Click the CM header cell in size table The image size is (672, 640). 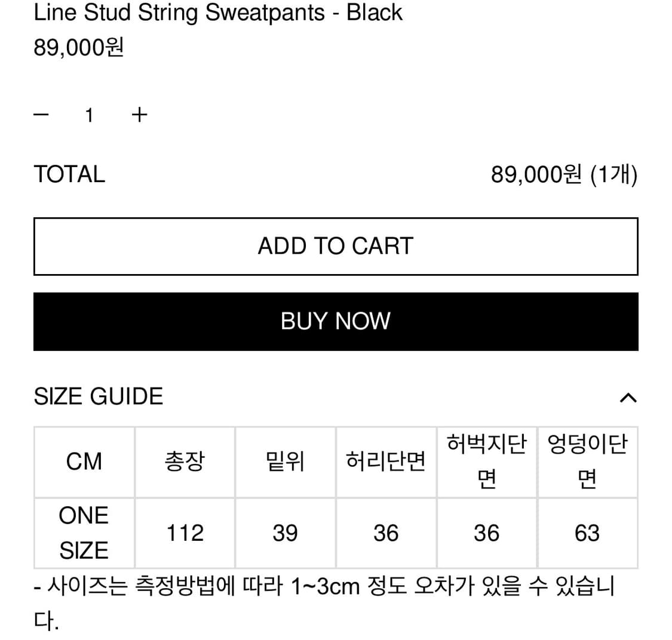tap(84, 461)
